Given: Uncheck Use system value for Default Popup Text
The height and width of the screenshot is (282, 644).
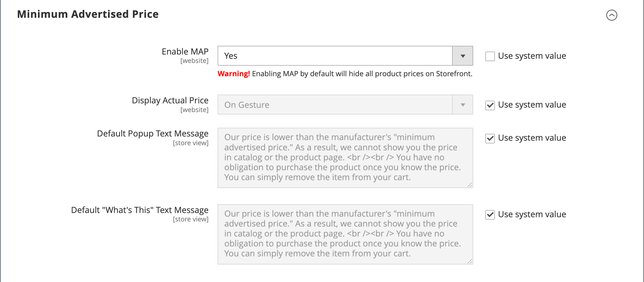Looking at the screenshot, I should coord(490,138).
